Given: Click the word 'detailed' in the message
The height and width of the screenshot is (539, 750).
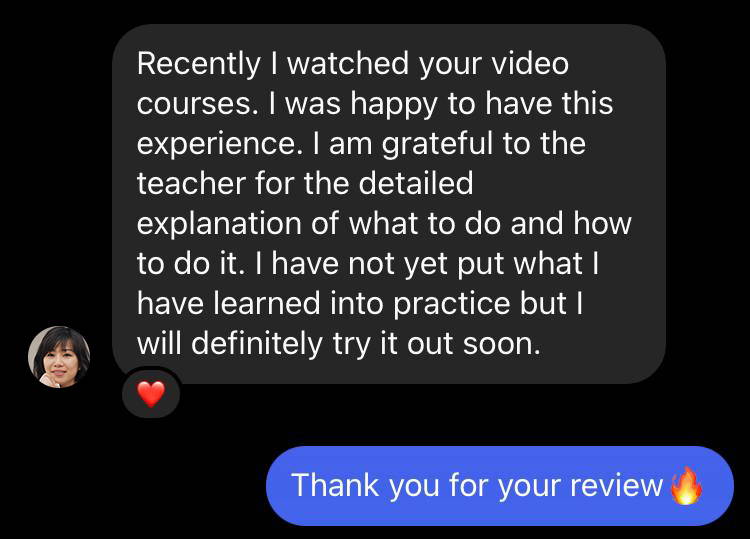Looking at the screenshot, I should [x=415, y=184].
